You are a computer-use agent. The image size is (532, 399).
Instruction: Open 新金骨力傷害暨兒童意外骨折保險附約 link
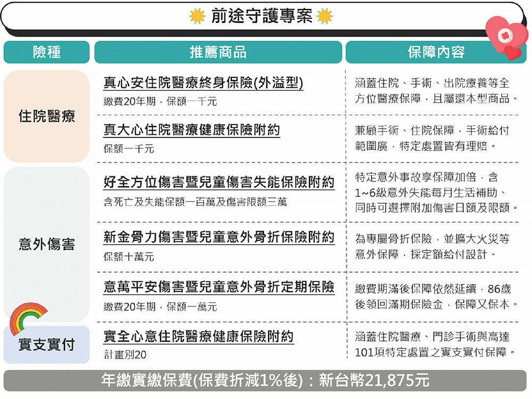click(x=219, y=236)
